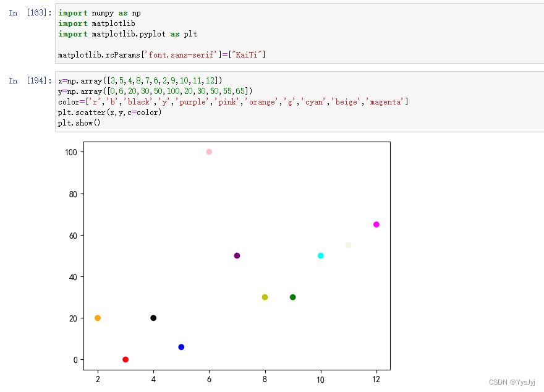
Task: Click the y-axis tick label 80
Action: 73,194
